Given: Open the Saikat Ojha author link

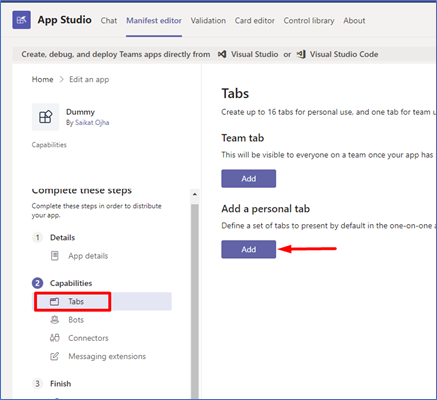Looking at the screenshot, I should [92, 123].
